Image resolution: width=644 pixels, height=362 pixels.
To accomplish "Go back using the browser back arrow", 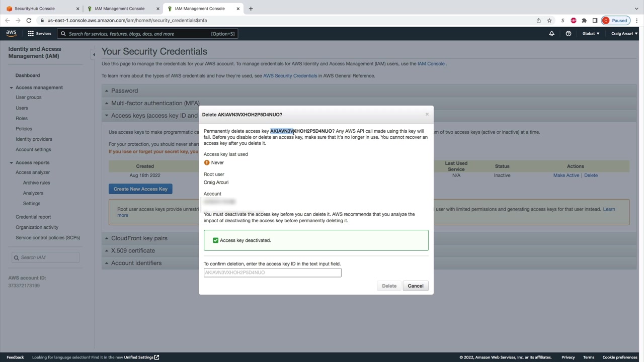I will pyautogui.click(x=7, y=21).
